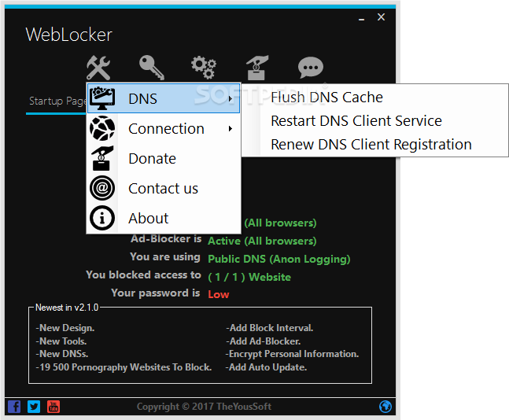Select the Connection menu entry
509x420 pixels.
(164, 128)
